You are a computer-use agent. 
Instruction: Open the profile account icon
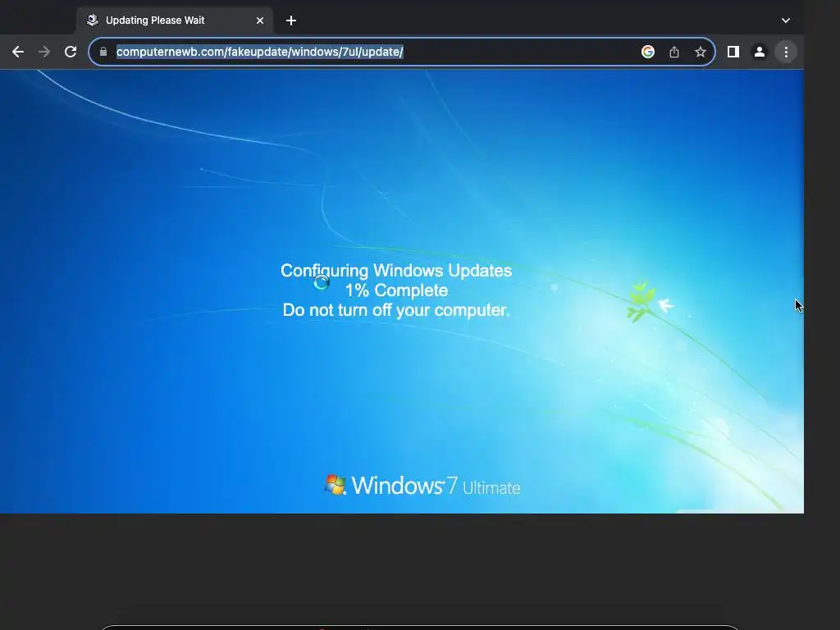pos(760,52)
